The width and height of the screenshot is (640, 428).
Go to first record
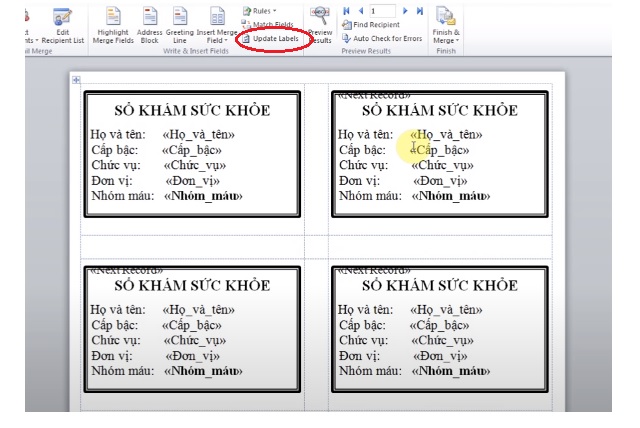[x=347, y=11]
